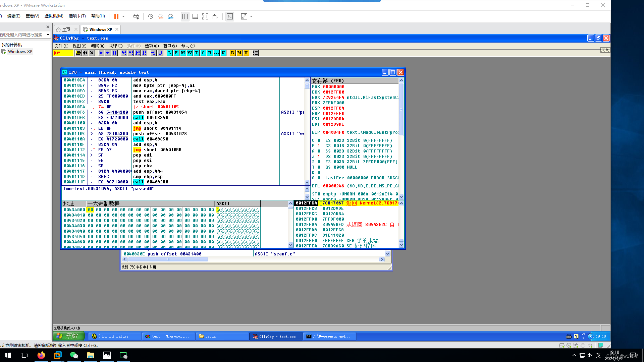Open Memory map with cyan M button

point(183,53)
